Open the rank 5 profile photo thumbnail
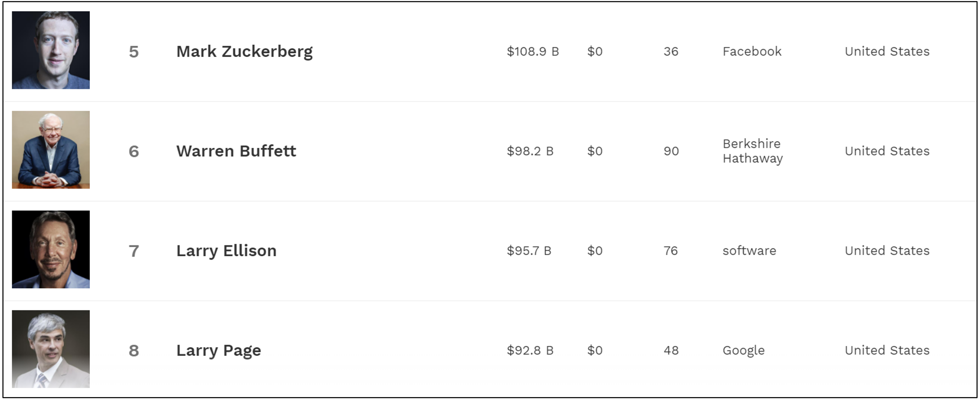This screenshot has height=401, width=980. point(51,50)
